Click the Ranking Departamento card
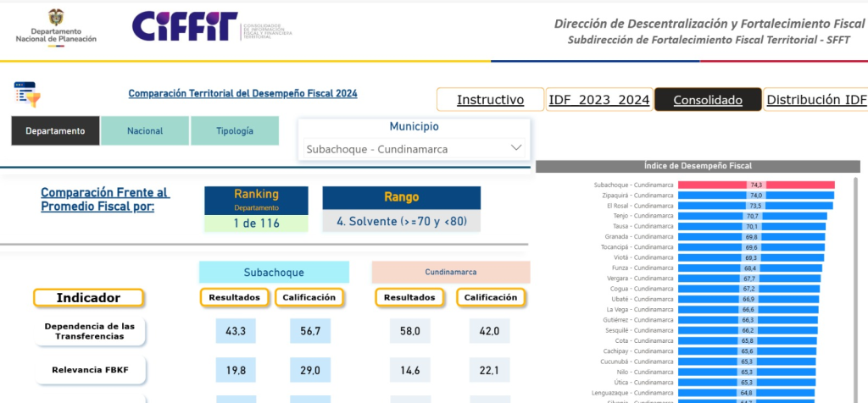 256,209
